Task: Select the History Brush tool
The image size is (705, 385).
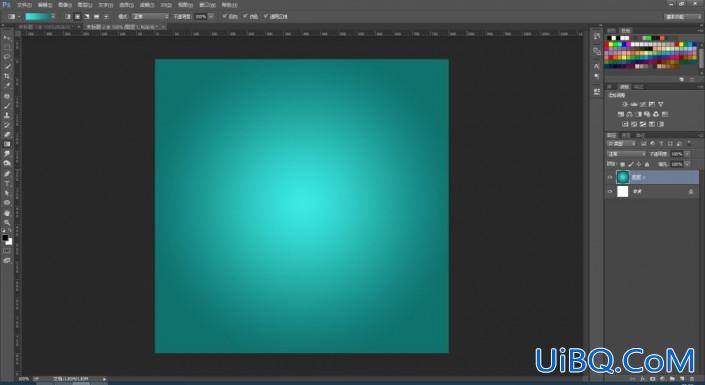Action: [7, 125]
